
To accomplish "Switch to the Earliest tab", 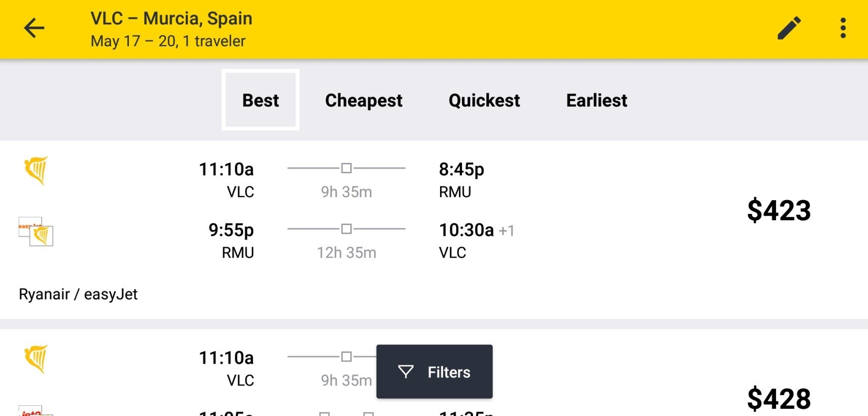I will point(596,100).
